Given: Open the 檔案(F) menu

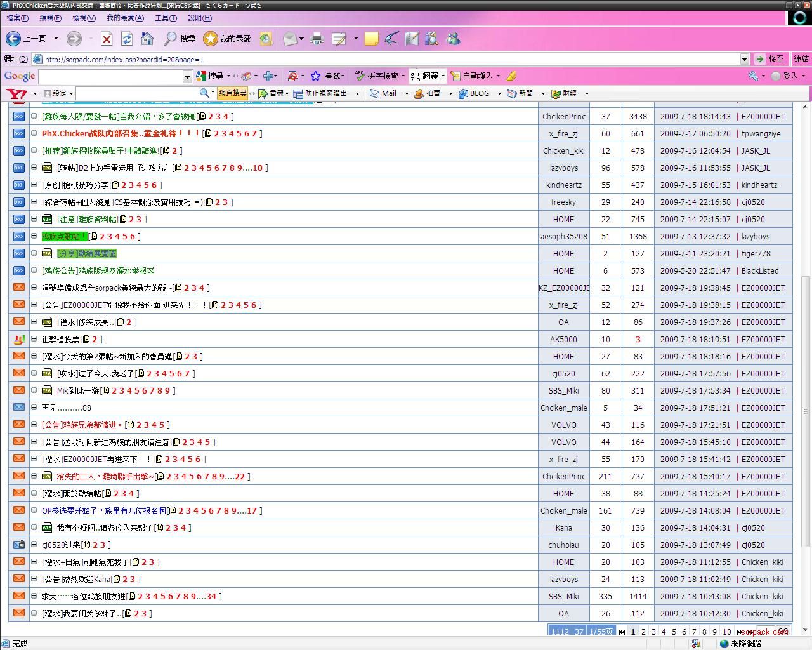Looking at the screenshot, I should pos(17,18).
